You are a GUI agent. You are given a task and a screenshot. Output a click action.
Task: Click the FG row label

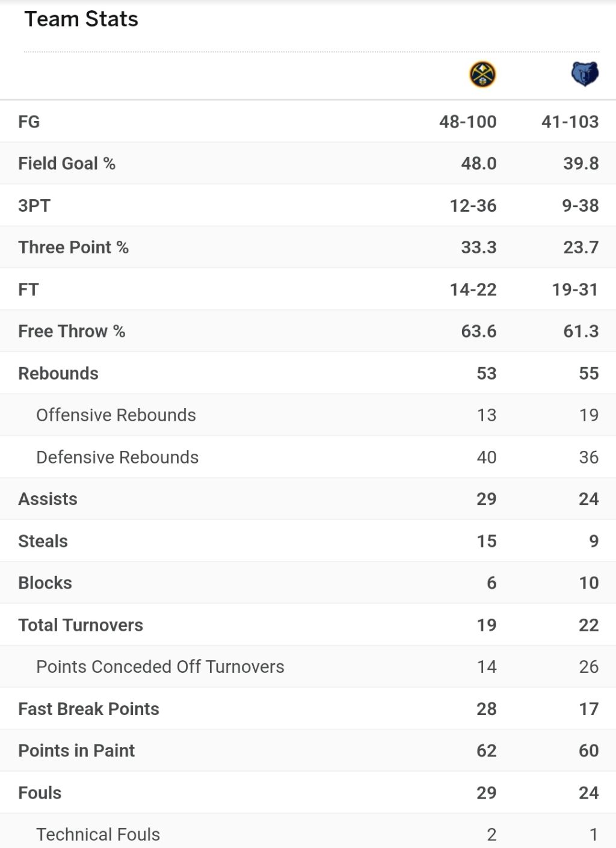point(29,122)
